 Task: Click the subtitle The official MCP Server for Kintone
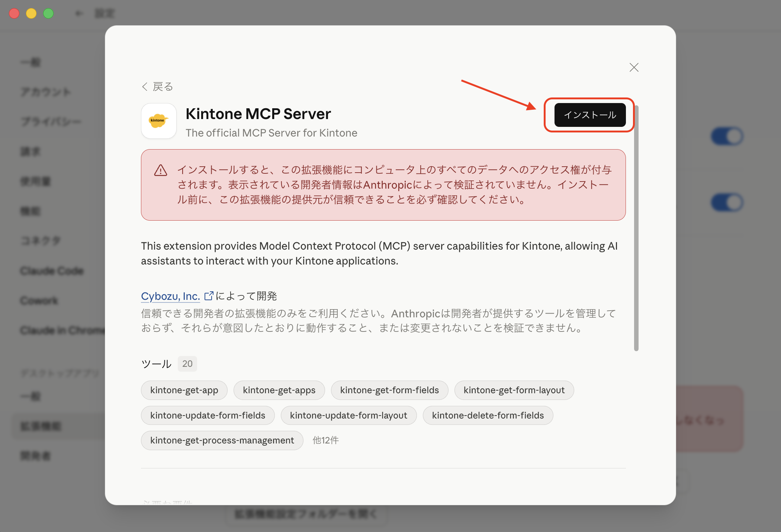pos(271,133)
